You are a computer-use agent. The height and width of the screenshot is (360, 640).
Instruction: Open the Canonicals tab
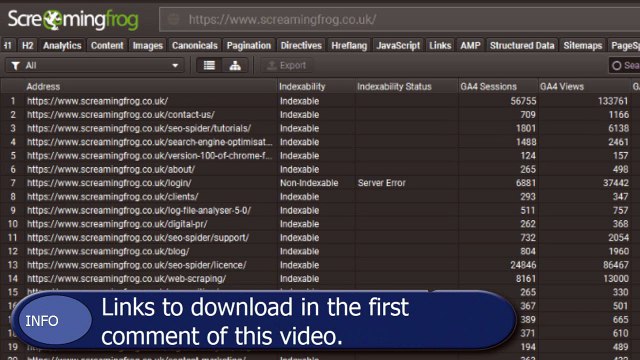click(195, 45)
